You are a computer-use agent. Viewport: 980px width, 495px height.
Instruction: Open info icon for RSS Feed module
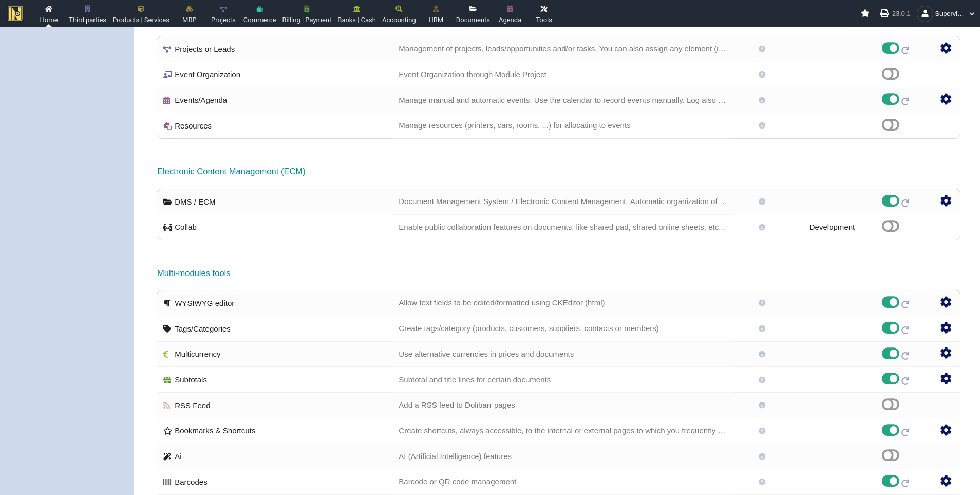click(x=762, y=405)
